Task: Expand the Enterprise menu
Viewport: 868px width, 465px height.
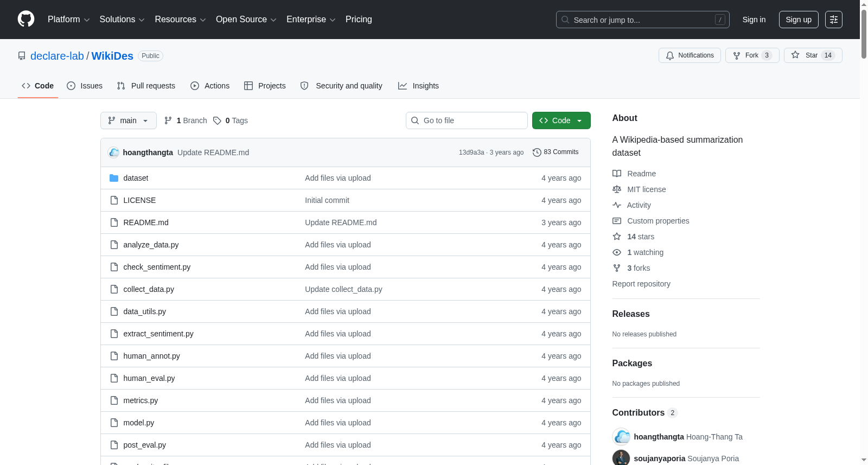Action: click(x=311, y=20)
